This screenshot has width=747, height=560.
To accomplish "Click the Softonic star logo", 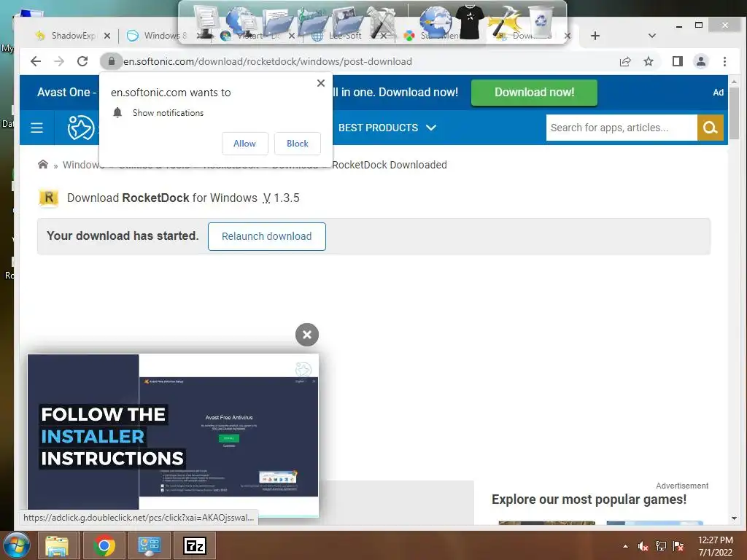I will (81, 128).
